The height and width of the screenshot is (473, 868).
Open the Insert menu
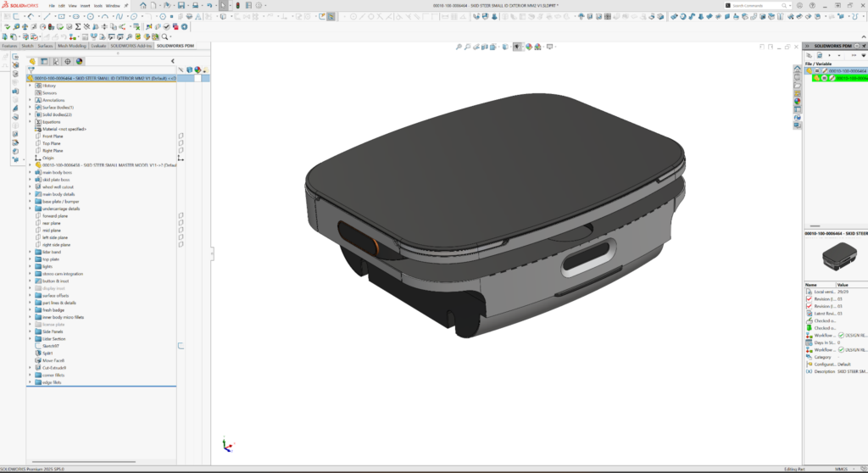click(86, 6)
